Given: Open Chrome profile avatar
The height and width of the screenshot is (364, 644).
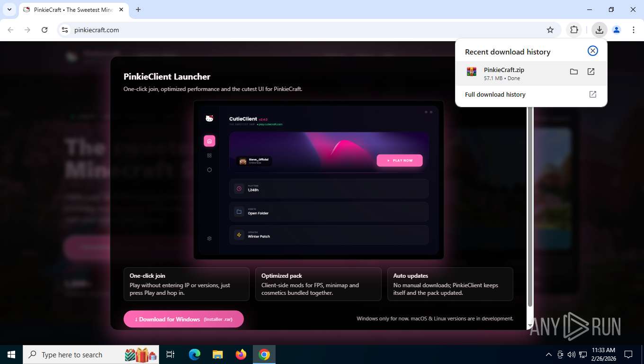Looking at the screenshot, I should point(616,30).
